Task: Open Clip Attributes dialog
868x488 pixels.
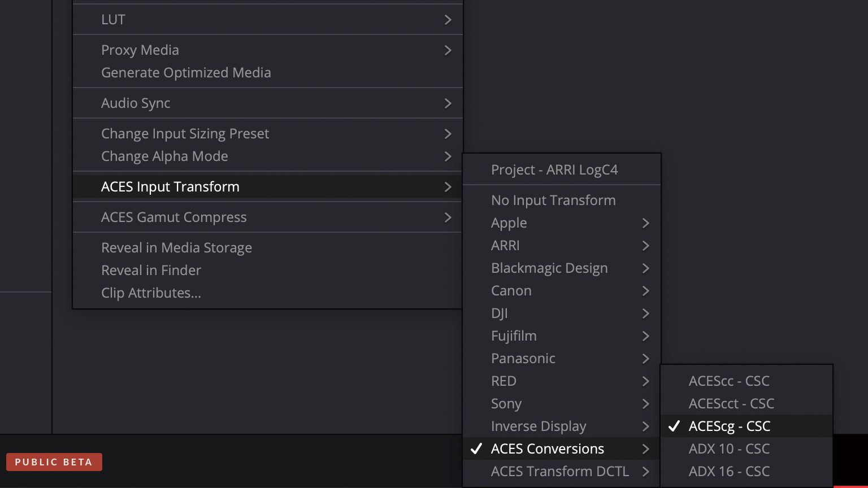Action: pos(268,293)
